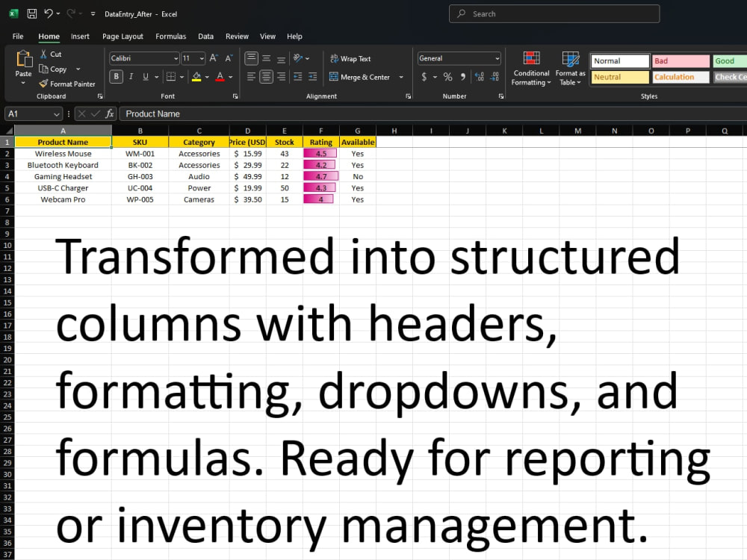Expand Merge & Center options arrow
Image resolution: width=747 pixels, height=560 pixels.
[401, 77]
